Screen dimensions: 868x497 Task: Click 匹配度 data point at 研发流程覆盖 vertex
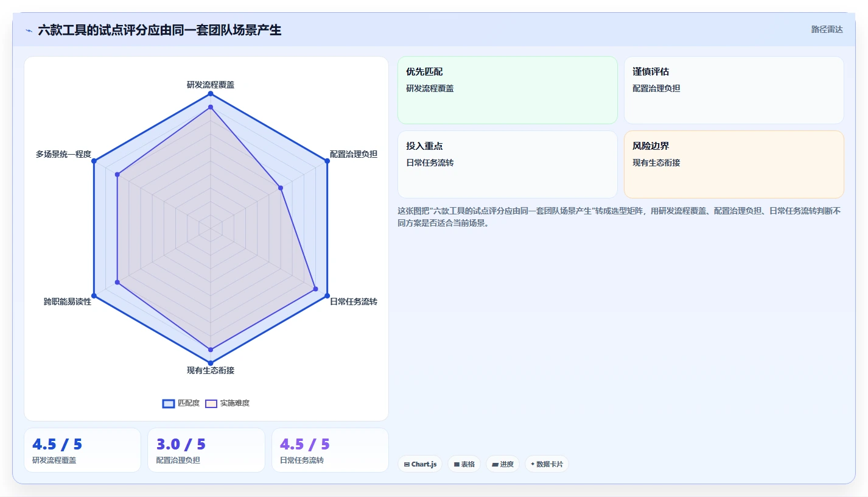point(211,94)
